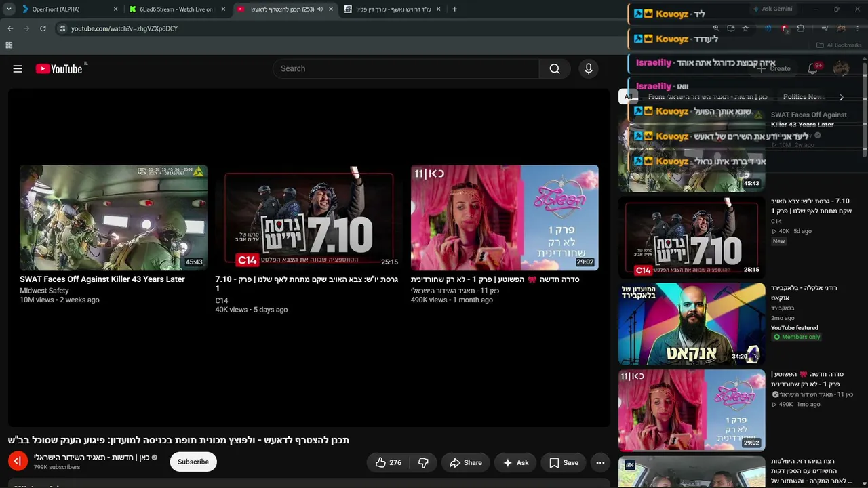Click the Chrome address bar URL

[125, 28]
